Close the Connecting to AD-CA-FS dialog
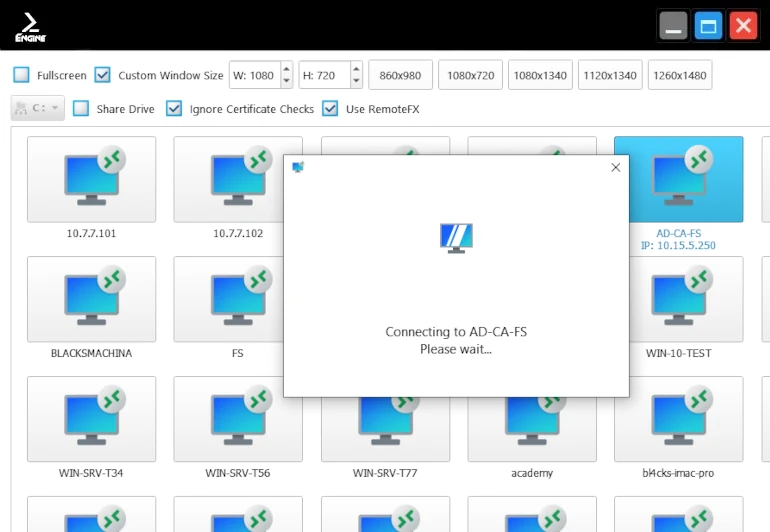 click(615, 168)
